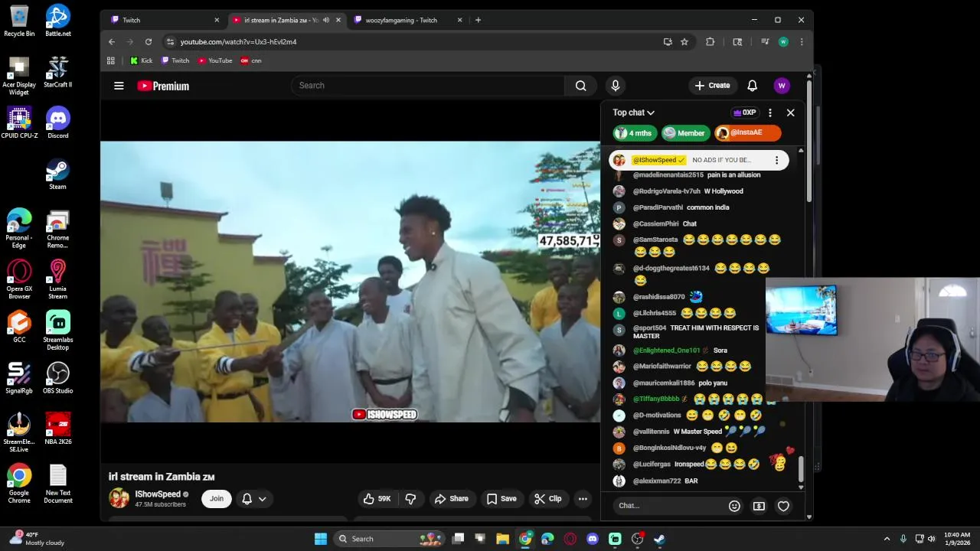Go back to previous page in Chrome
The image size is (980, 551).
(x=112, y=42)
